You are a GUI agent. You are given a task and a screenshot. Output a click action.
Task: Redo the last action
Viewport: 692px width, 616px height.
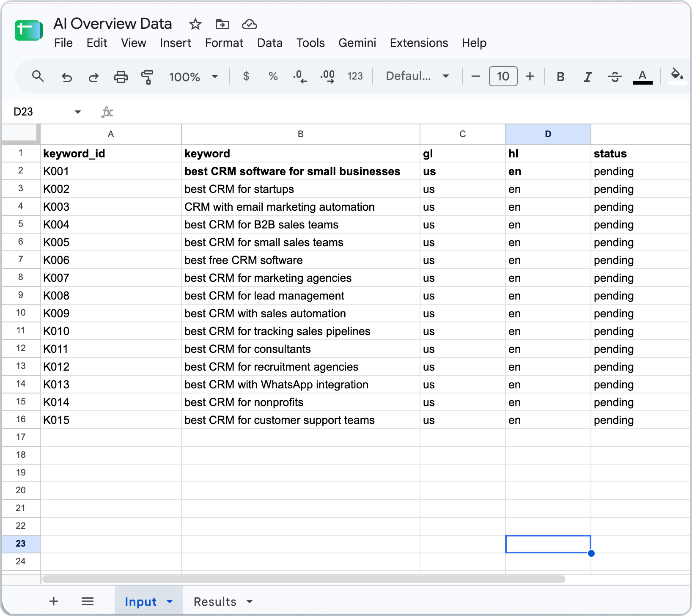tap(93, 77)
